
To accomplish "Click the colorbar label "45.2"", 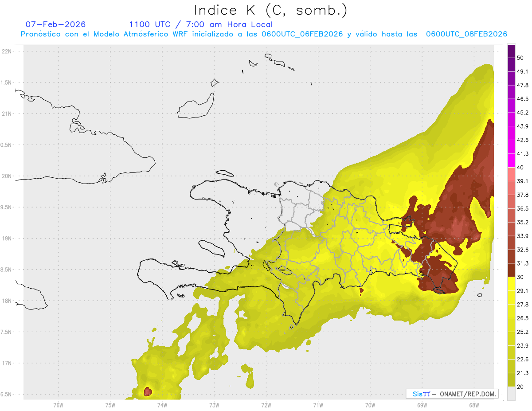I will click(x=523, y=113).
